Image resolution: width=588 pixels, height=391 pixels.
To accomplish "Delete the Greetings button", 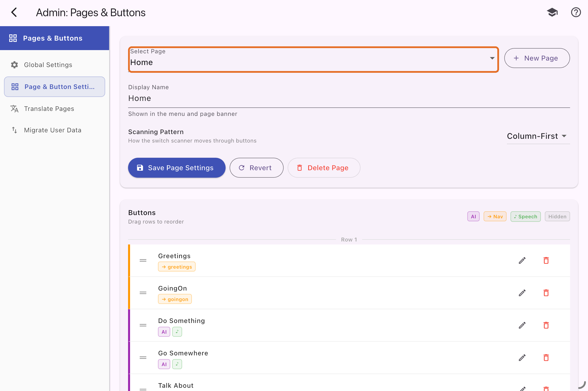I will tap(546, 261).
